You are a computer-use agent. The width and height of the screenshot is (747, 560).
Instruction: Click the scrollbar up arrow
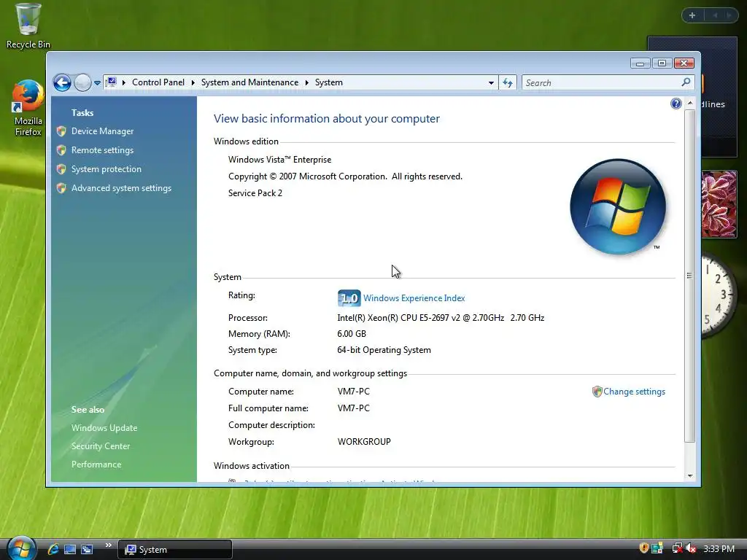[689, 104]
